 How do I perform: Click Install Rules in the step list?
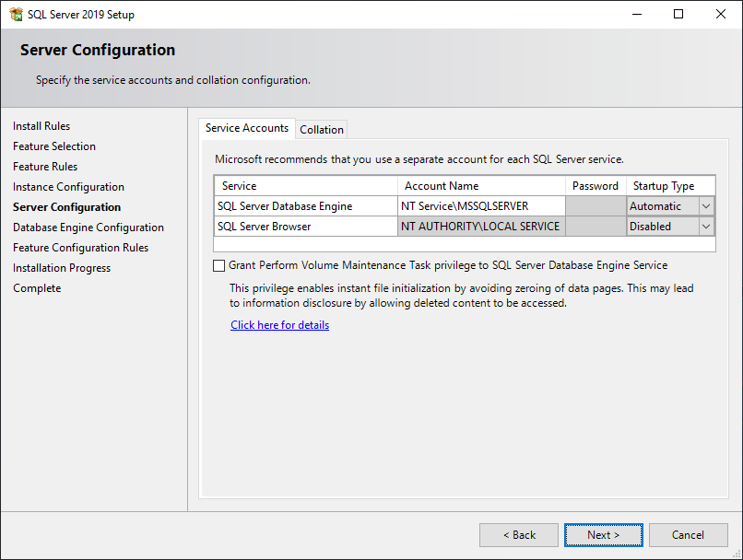coord(41,126)
